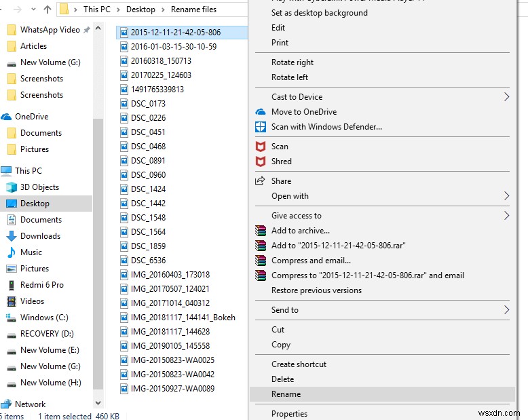This screenshot has width=528, height=420.
Task: Click the This PC monitor icon
Action: pyautogui.click(x=6, y=171)
